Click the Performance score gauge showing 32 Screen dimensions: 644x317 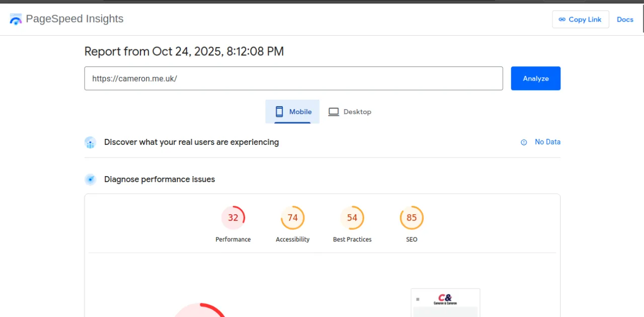click(233, 217)
